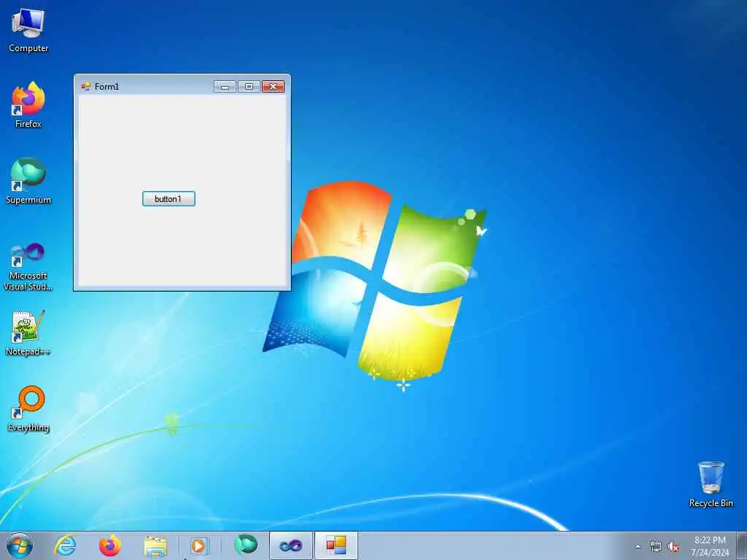Click the Form1 app taskbar button
747x560 pixels.
pyautogui.click(x=336, y=545)
